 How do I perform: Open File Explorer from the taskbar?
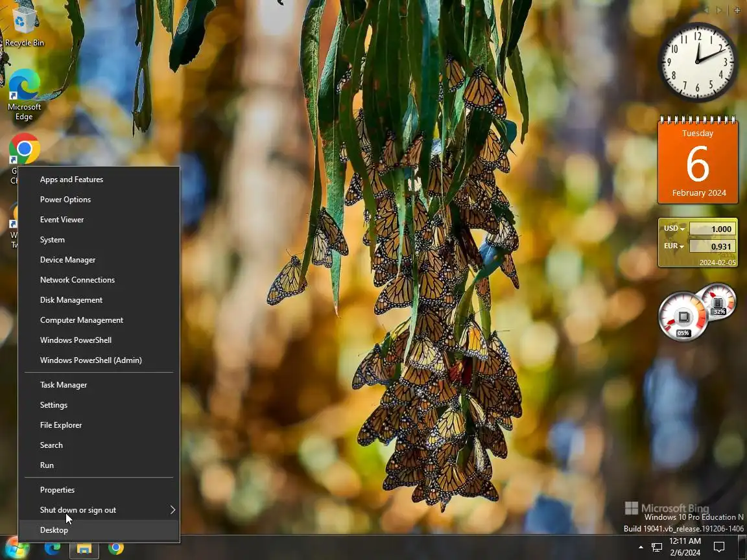pyautogui.click(x=84, y=548)
